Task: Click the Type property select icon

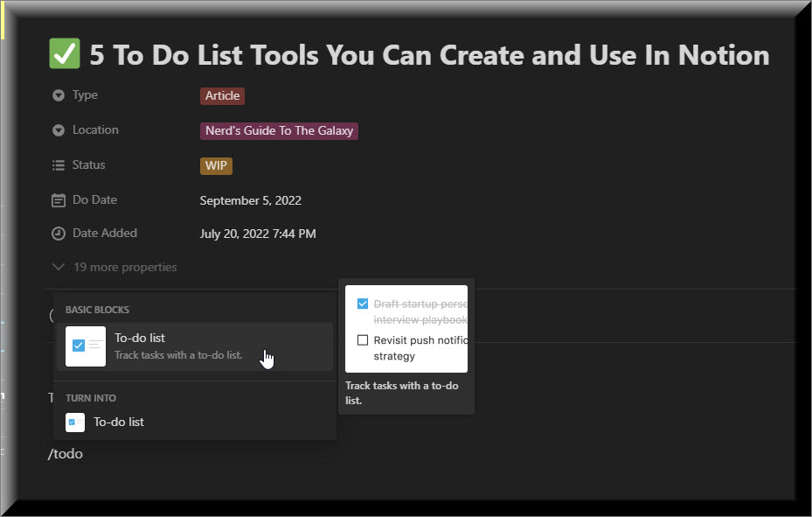Action: click(59, 95)
